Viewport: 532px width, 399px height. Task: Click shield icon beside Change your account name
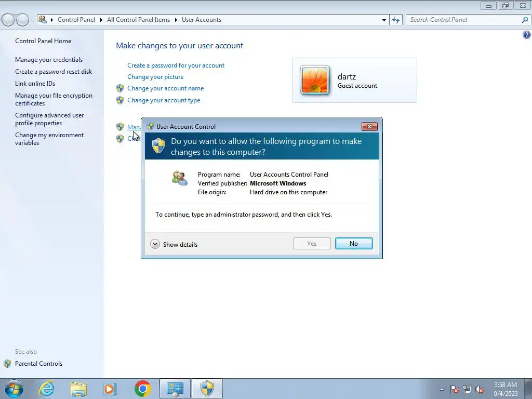point(120,88)
